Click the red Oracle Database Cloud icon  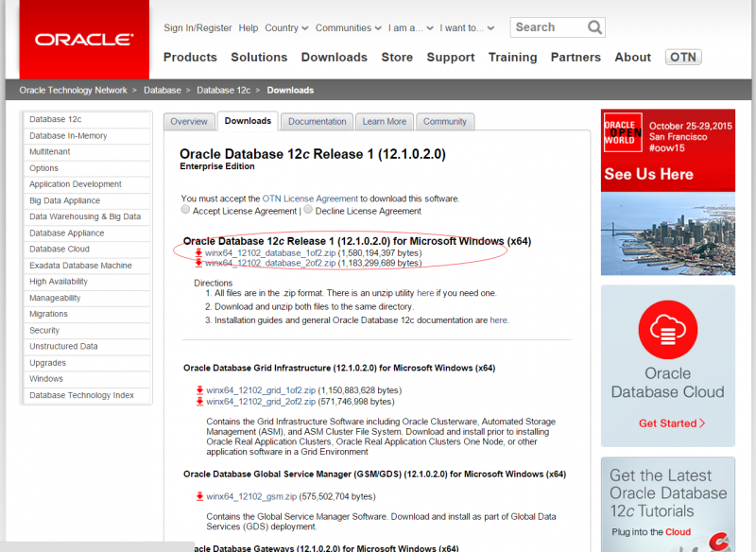(x=668, y=330)
